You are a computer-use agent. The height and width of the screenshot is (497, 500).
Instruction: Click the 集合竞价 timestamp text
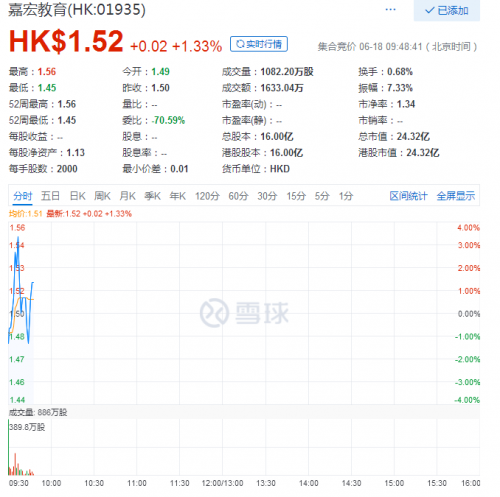pos(397,47)
